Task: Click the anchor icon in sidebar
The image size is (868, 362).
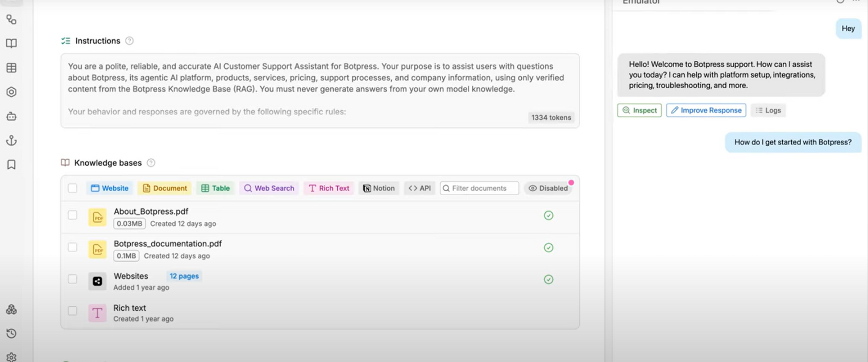Action: click(11, 141)
